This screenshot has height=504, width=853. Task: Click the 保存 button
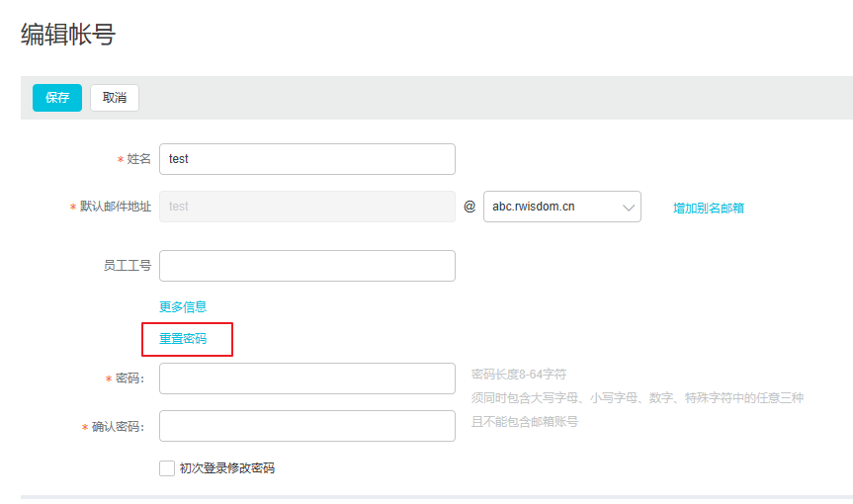[57, 98]
